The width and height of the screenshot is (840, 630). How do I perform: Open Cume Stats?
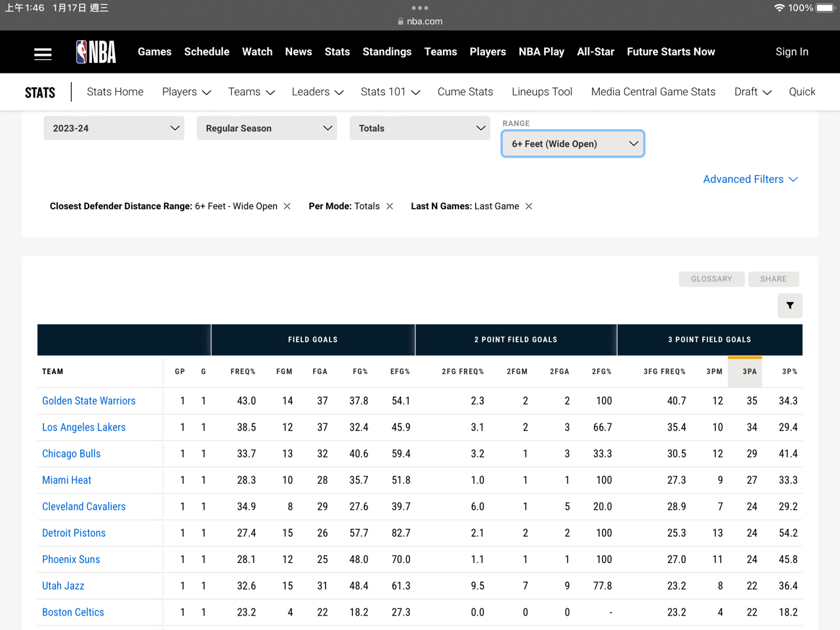point(465,92)
